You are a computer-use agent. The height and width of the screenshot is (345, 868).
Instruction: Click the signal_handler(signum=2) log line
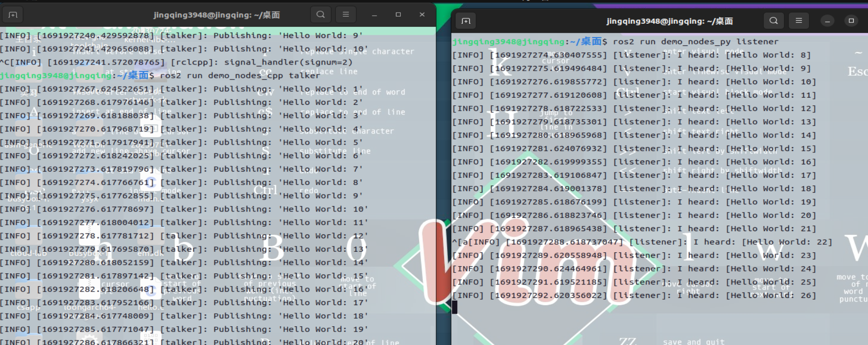(177, 62)
